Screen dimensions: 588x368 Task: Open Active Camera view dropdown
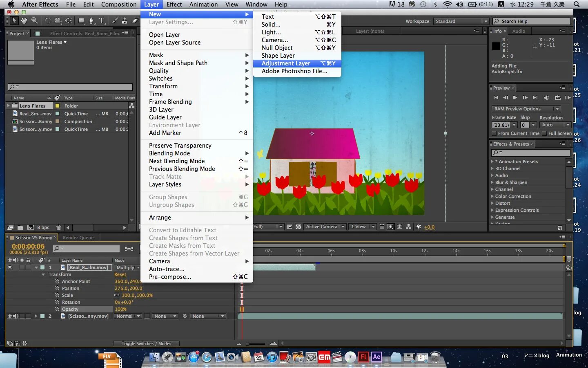tap(325, 227)
